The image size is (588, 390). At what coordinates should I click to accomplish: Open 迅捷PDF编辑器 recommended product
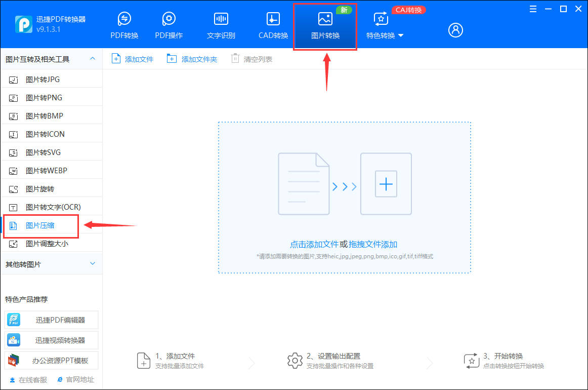coord(52,320)
